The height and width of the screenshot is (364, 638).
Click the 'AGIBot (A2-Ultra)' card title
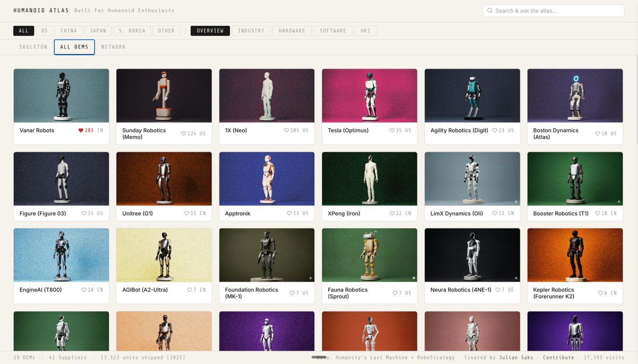pyautogui.click(x=145, y=290)
